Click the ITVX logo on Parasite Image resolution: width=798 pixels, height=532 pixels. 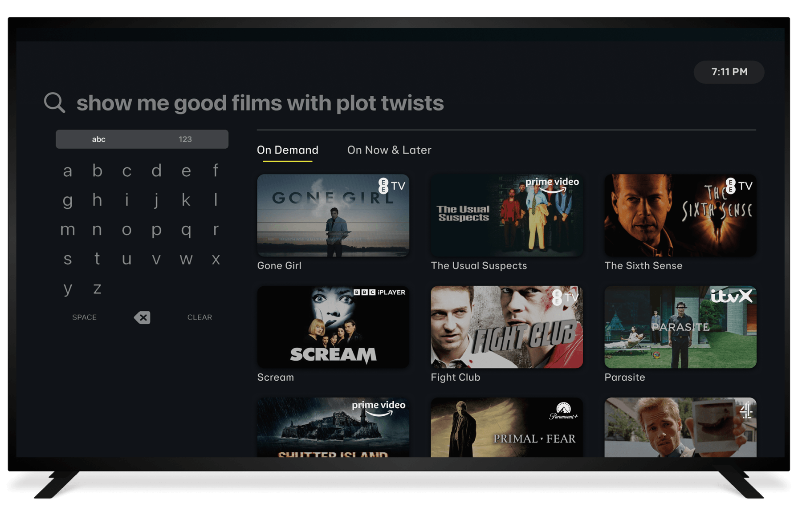point(732,296)
